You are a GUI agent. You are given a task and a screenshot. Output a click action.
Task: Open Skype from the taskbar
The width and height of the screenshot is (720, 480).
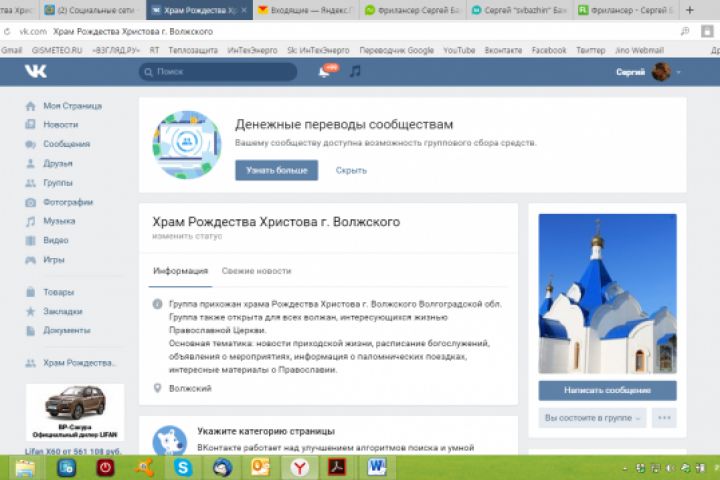point(182,468)
